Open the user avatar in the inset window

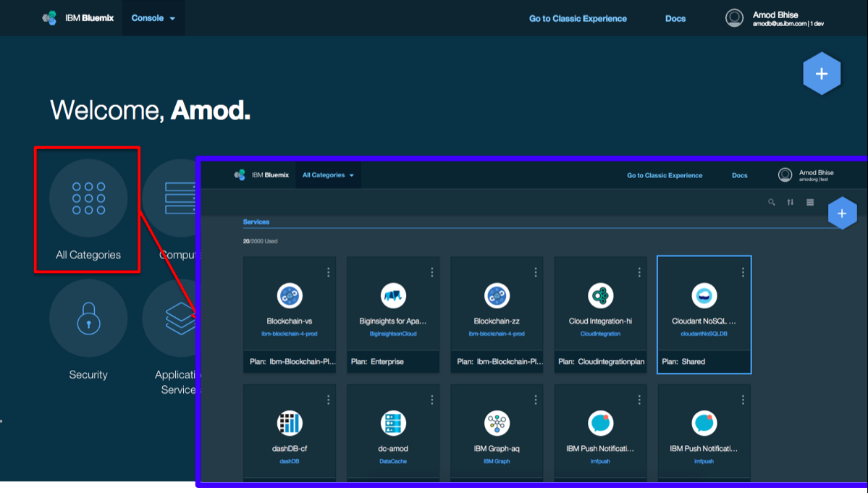(785, 175)
